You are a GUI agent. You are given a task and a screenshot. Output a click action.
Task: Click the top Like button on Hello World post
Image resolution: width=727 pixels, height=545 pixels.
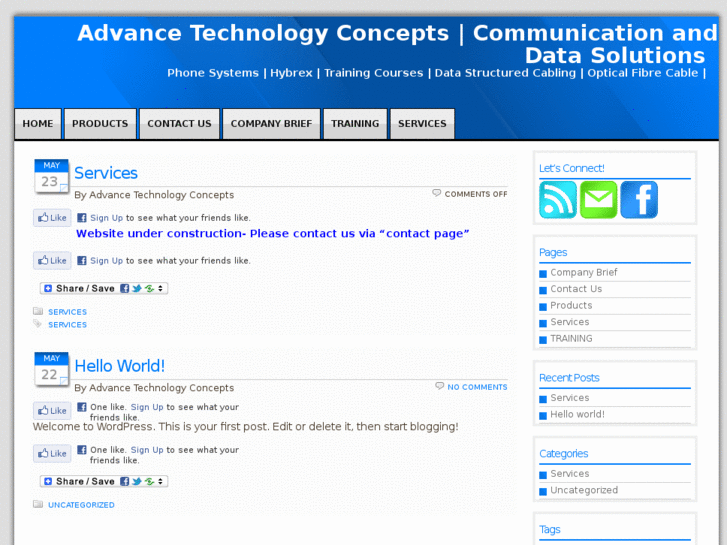[52, 410]
